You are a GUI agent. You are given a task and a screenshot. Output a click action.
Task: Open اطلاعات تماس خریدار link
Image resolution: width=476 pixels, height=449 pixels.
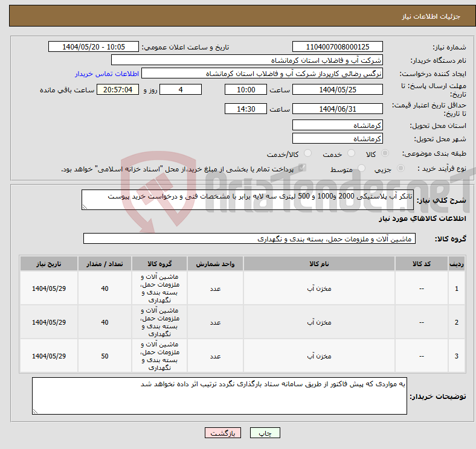point(107,74)
